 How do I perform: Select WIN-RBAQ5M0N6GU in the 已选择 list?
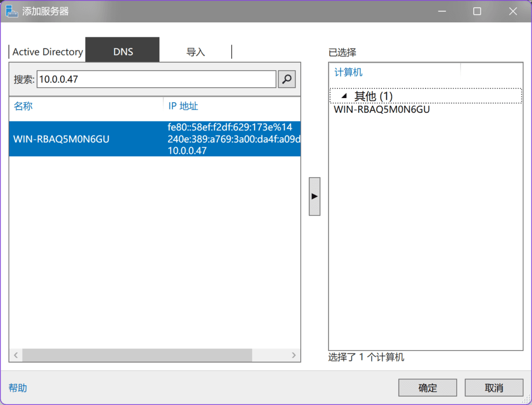pyautogui.click(x=381, y=110)
